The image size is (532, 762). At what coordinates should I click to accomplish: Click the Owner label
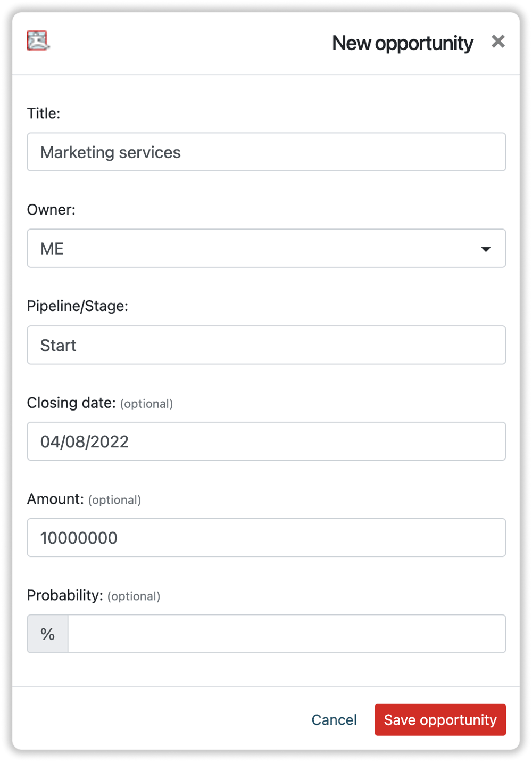coord(51,209)
